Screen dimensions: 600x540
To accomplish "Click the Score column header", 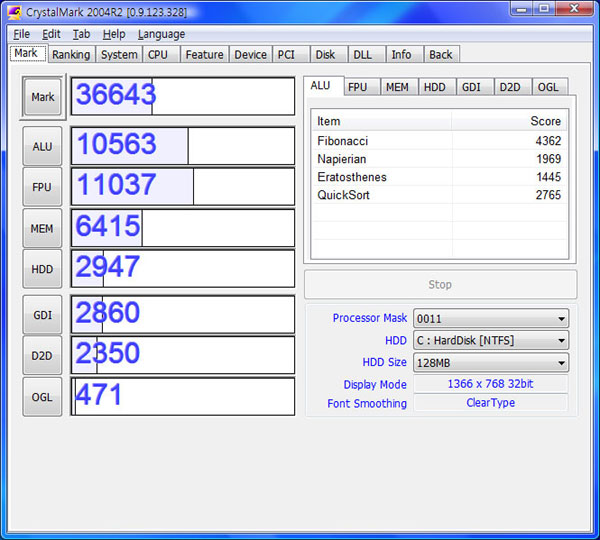I will point(509,121).
